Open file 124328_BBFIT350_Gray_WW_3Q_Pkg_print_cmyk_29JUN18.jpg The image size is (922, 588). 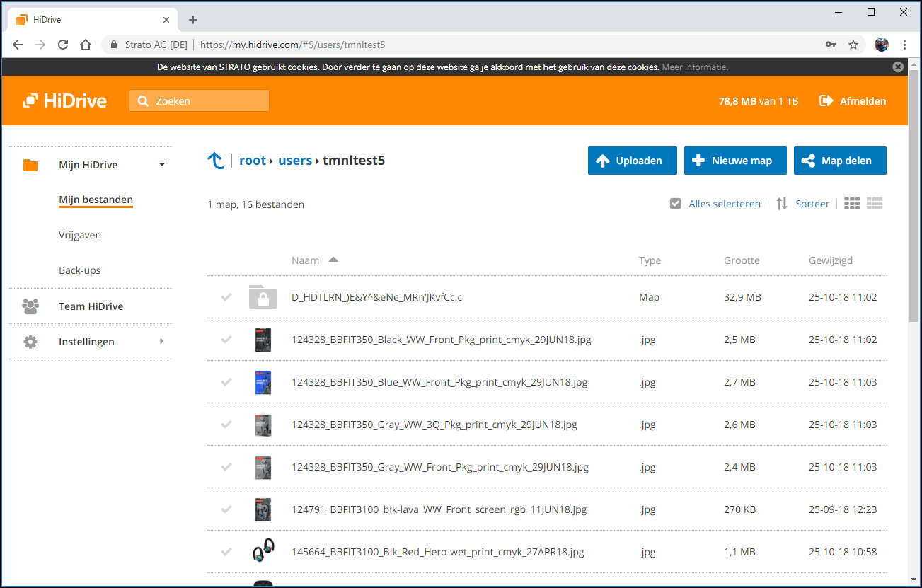[434, 425]
